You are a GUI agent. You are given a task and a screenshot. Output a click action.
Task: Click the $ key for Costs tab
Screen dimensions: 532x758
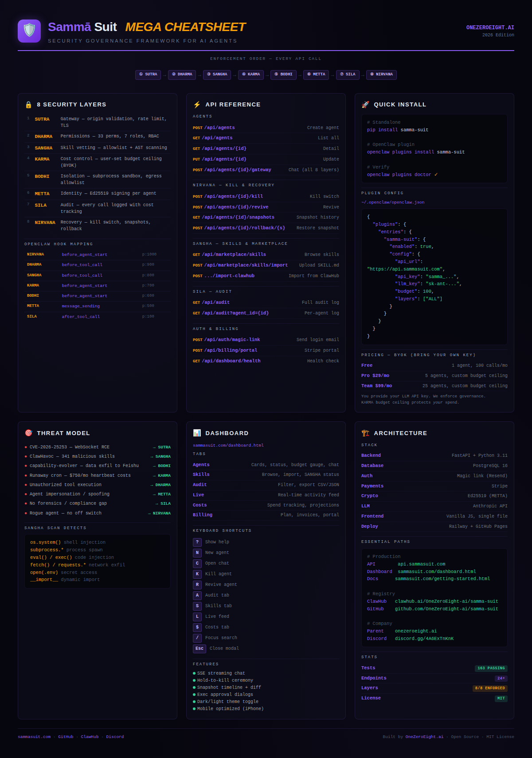(197, 627)
